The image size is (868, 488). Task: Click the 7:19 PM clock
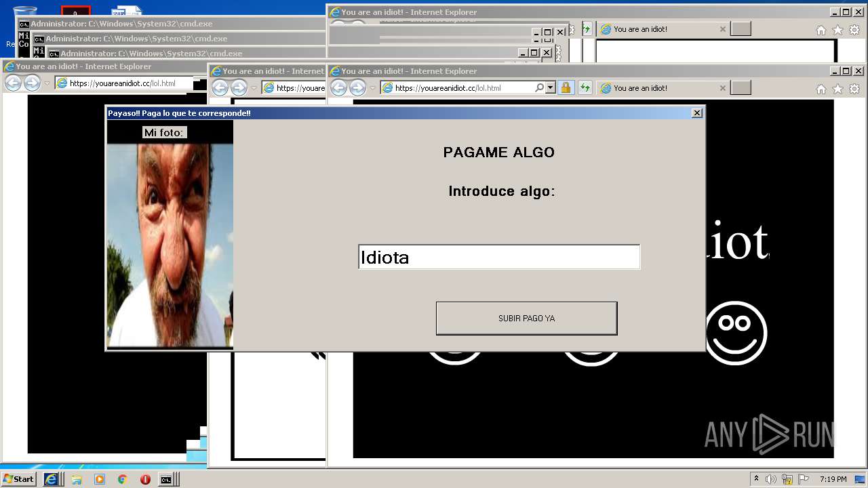pyautogui.click(x=833, y=479)
